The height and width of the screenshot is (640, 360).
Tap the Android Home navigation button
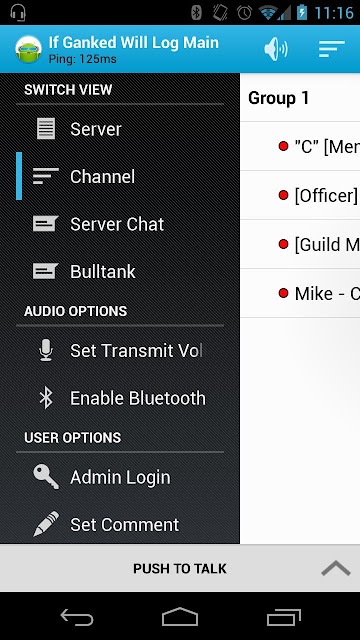click(180, 616)
